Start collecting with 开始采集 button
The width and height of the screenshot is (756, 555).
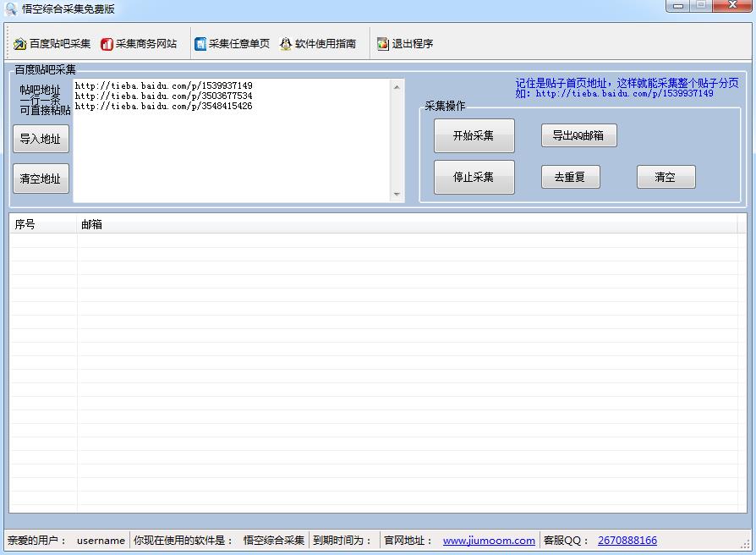[474, 135]
